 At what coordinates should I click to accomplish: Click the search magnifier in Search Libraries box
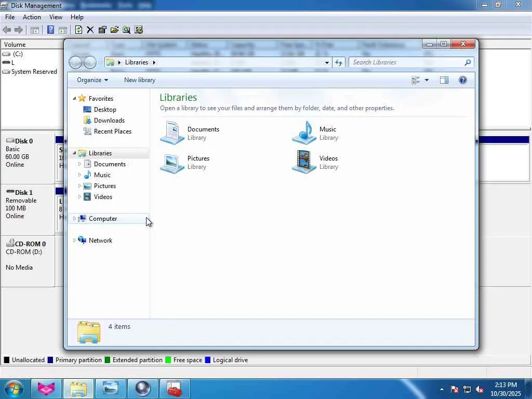[468, 62]
